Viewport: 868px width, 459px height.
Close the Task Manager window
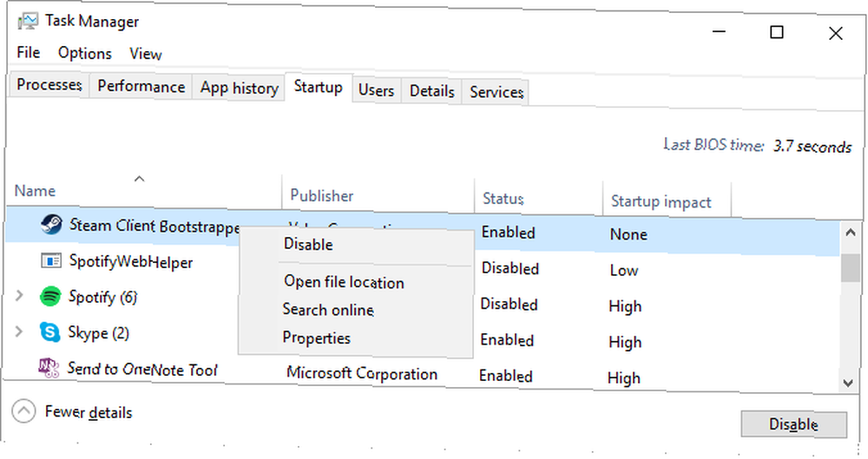835,33
